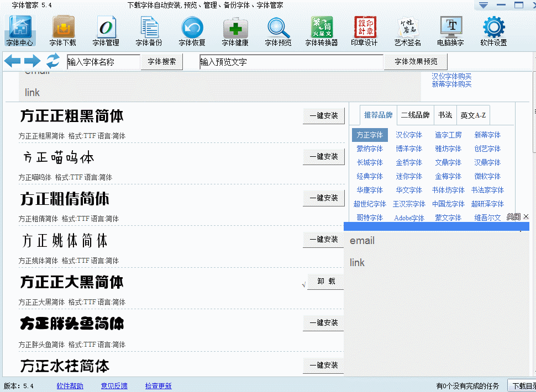This screenshot has width=536, height=392.
Task: Select the 方正字体 brand
Action: point(370,135)
